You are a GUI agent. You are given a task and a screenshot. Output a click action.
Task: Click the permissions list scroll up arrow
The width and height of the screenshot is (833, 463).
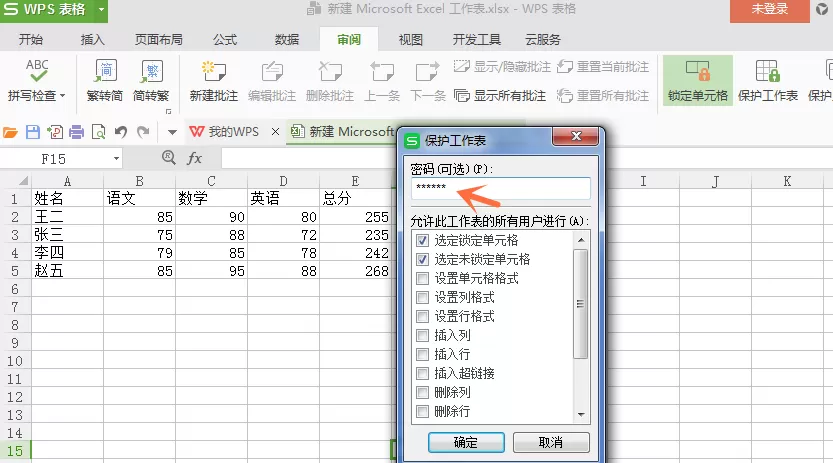tap(581, 240)
